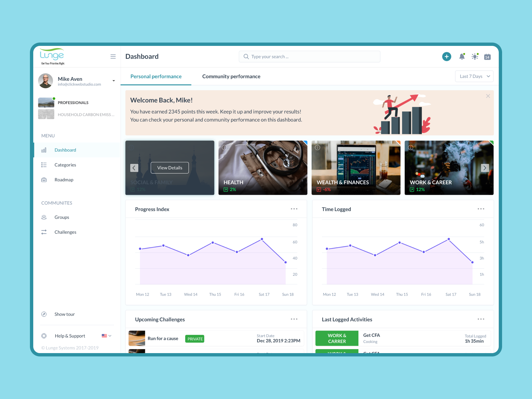Open Time Logged options menu
This screenshot has height=399, width=532.
[x=481, y=209]
